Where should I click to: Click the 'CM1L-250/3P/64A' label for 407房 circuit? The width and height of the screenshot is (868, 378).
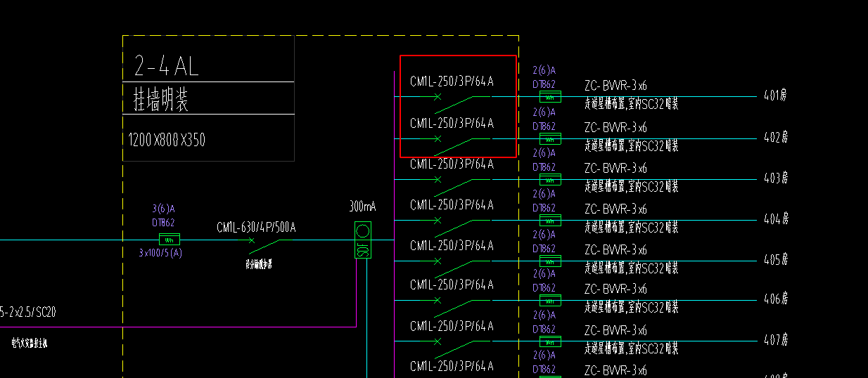point(452,325)
